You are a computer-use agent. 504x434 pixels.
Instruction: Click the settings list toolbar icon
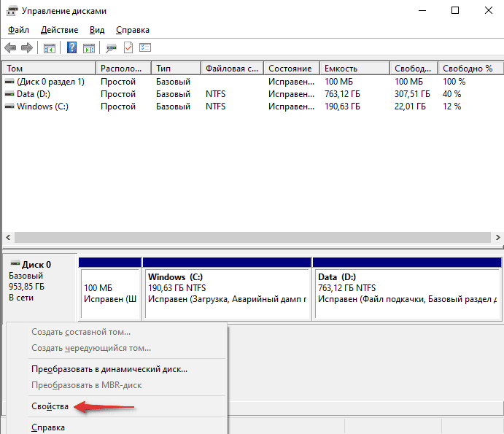pos(145,48)
